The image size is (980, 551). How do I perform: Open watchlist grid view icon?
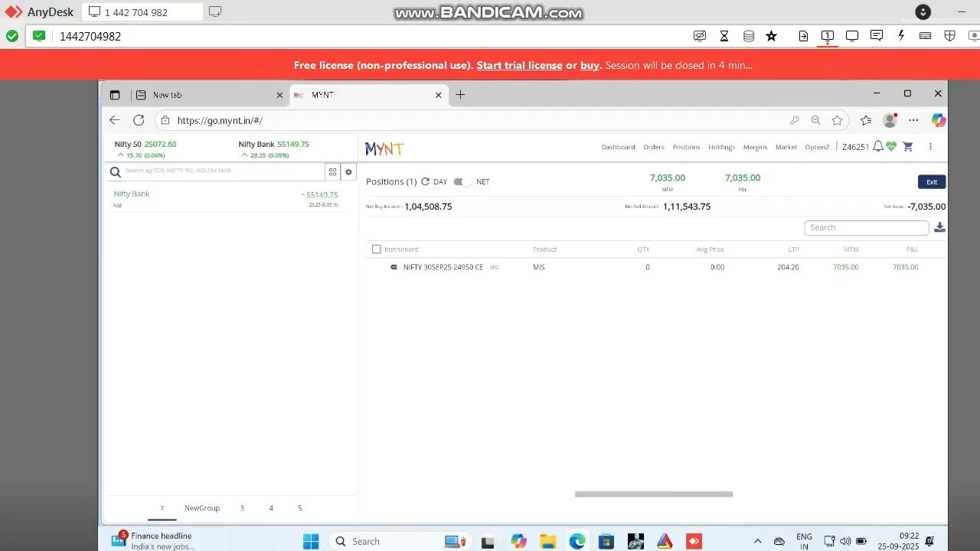point(332,172)
